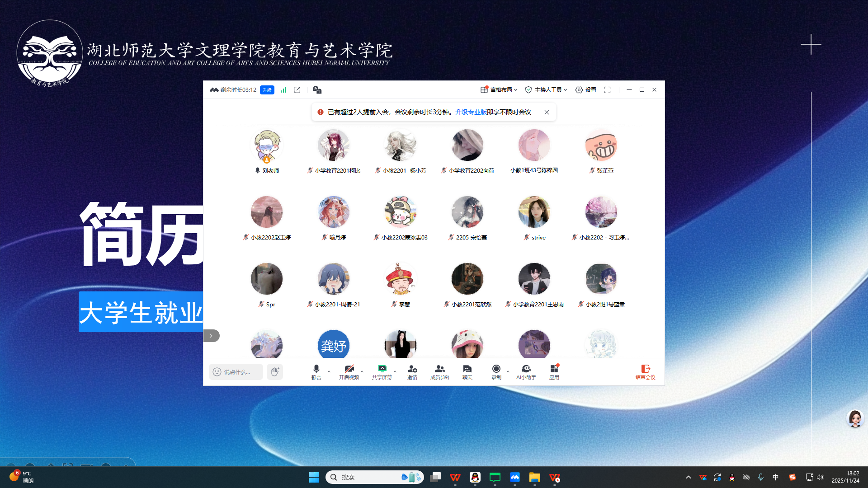The height and width of the screenshot is (488, 868).
Task: Click the 升级专业版 upgrade link
Action: click(471, 112)
